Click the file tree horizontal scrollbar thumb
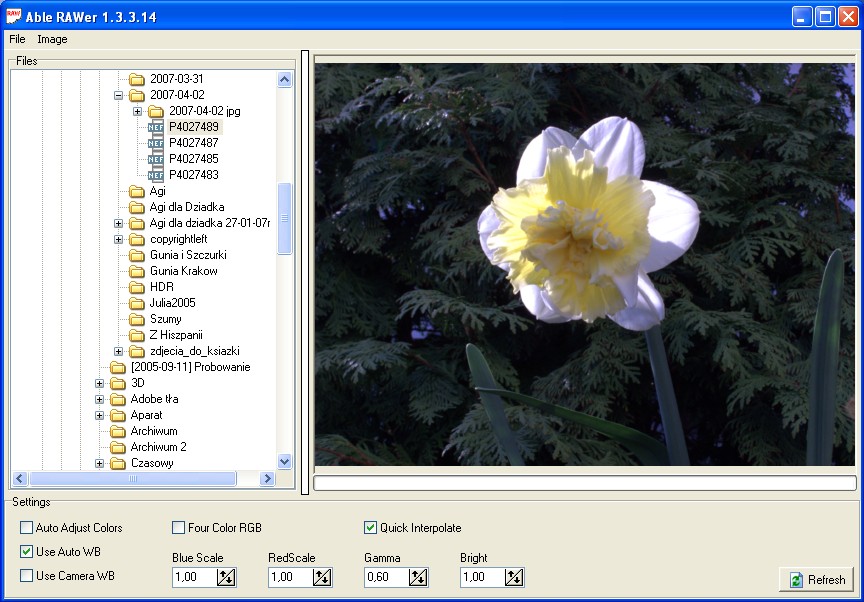The image size is (864, 602). point(131,479)
